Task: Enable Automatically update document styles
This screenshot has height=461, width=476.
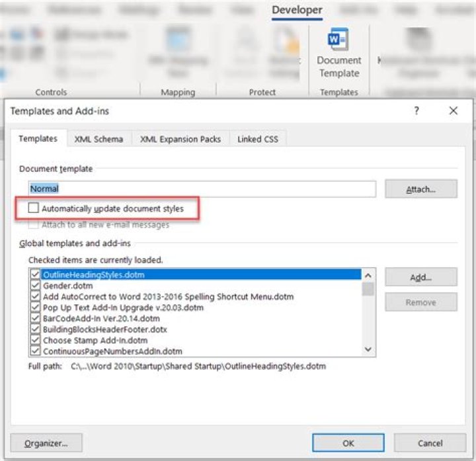Action: point(34,208)
